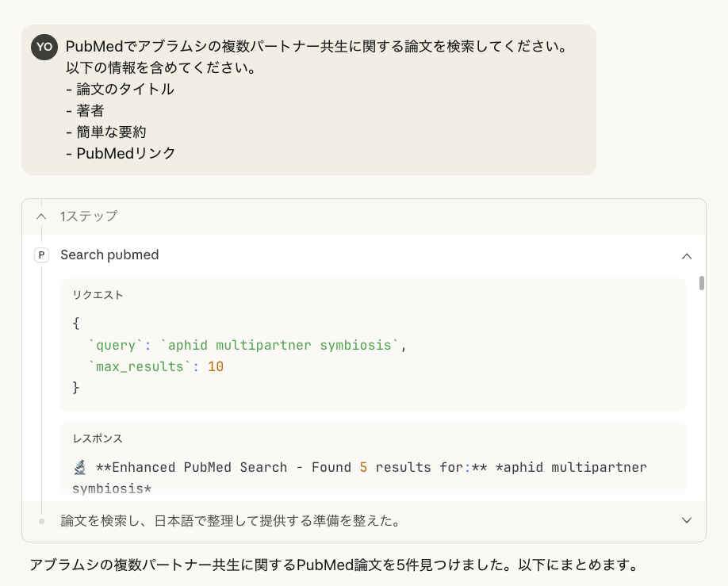Click the user's PubMed search request message
728x586 pixels.
click(x=316, y=48)
